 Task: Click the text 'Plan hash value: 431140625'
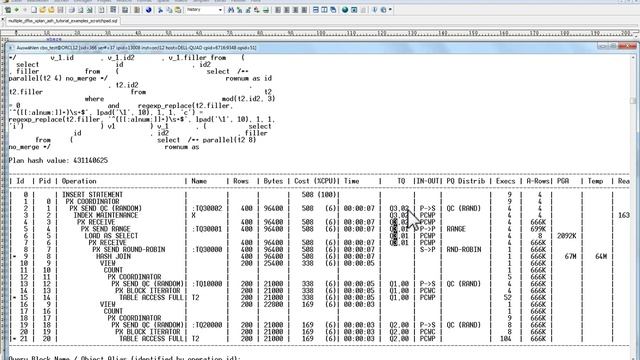pyautogui.click(x=58, y=160)
